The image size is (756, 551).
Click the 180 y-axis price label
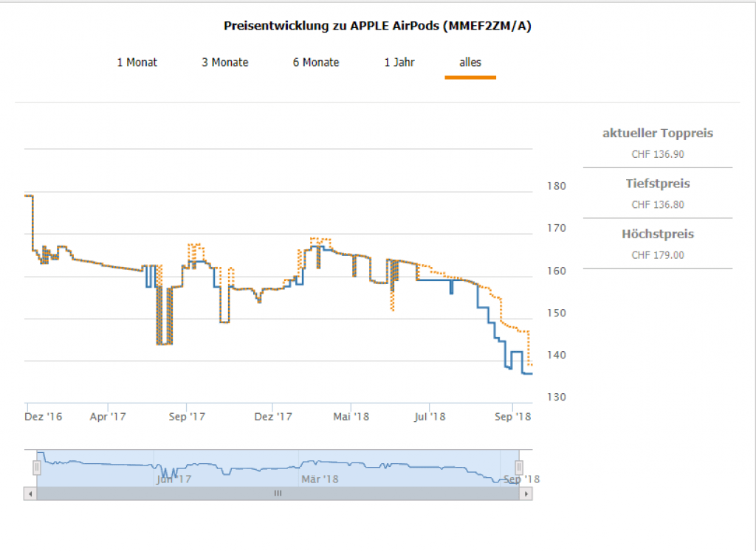pos(555,186)
